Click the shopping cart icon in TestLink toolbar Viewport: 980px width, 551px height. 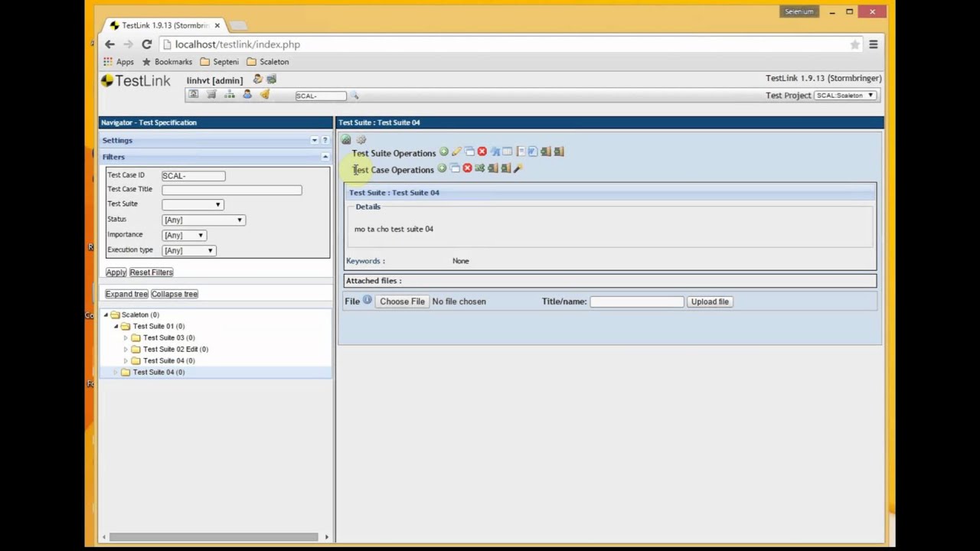click(x=211, y=94)
